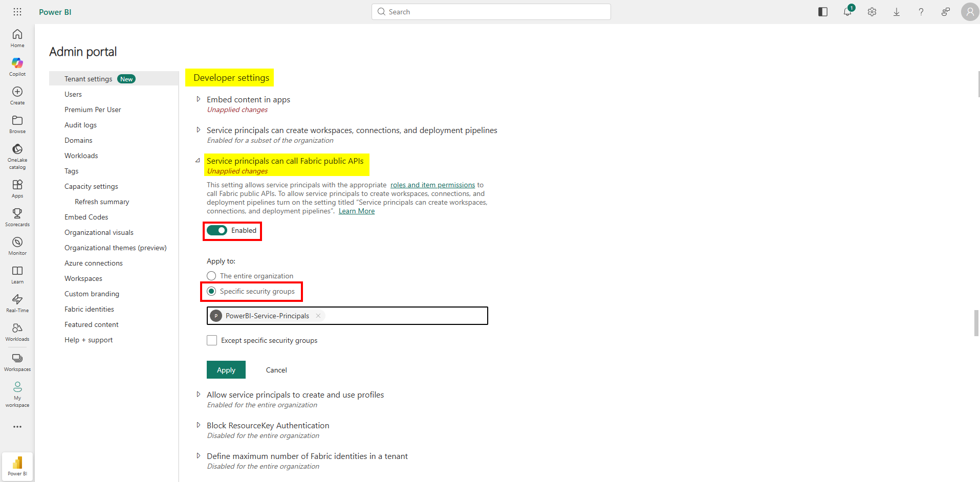Open the settings gear icon
The height and width of the screenshot is (482, 980).
pyautogui.click(x=872, y=12)
